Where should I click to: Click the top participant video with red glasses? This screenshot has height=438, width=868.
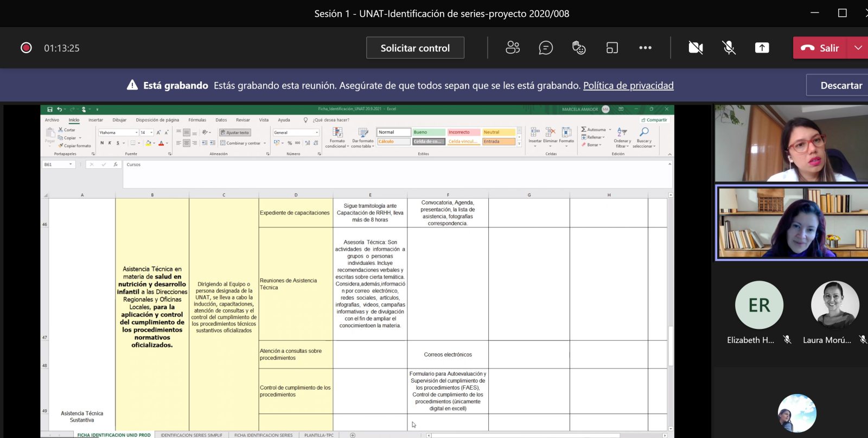tap(791, 143)
